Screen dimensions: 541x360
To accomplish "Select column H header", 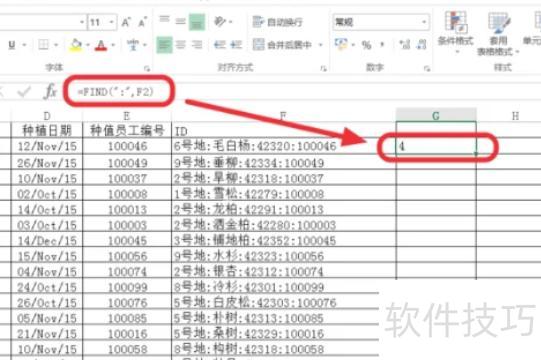I will [515, 116].
